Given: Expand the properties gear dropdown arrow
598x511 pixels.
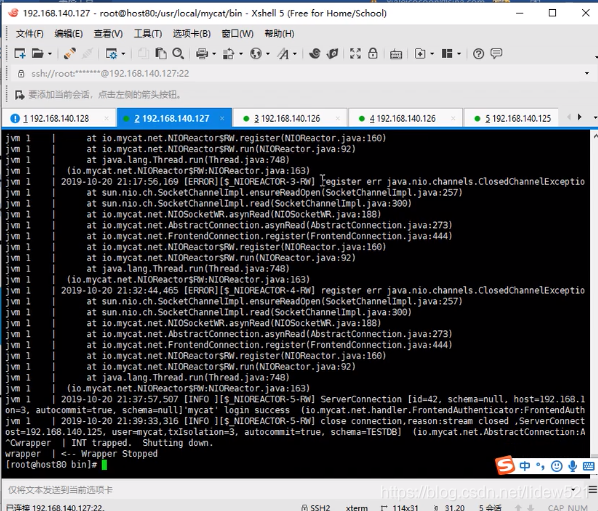Looking at the screenshot, I should (123, 54).
